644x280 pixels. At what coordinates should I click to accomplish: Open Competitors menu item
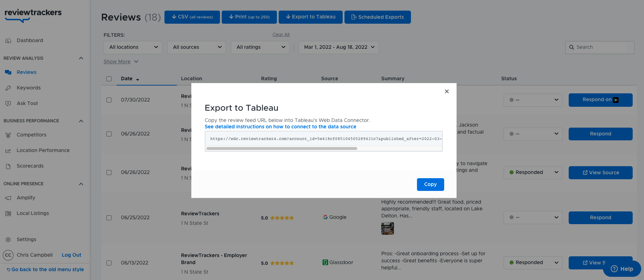click(x=31, y=135)
